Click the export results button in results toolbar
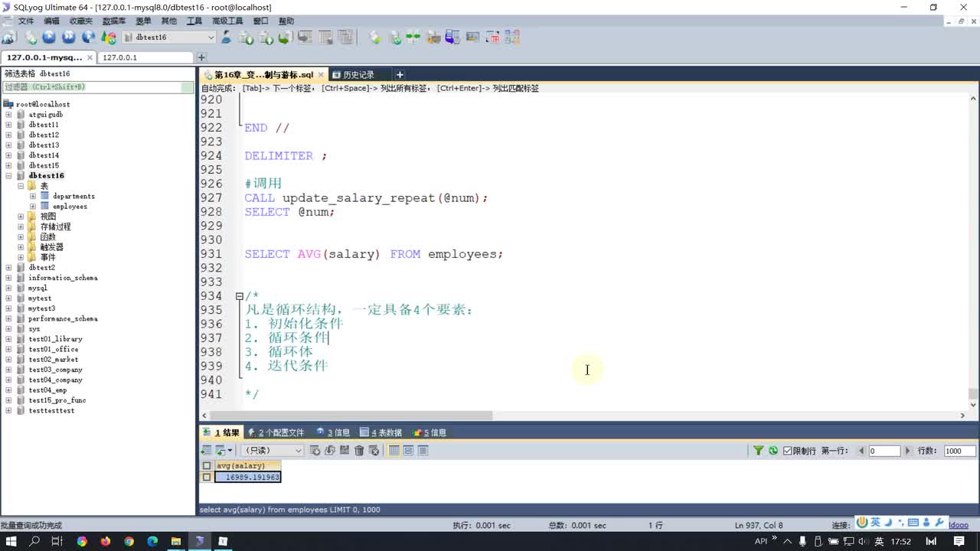The image size is (980, 551). click(207, 451)
